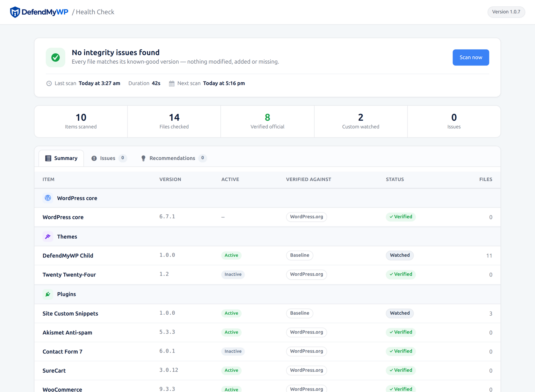Screen dimensions: 535x392
Task: Click the Recommendations lightbulb icon
Action: pyautogui.click(x=143, y=158)
